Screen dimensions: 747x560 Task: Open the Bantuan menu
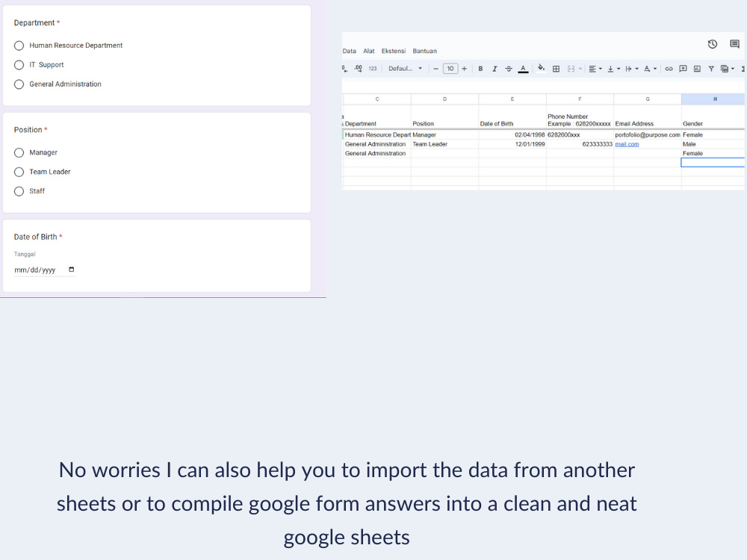(x=424, y=51)
